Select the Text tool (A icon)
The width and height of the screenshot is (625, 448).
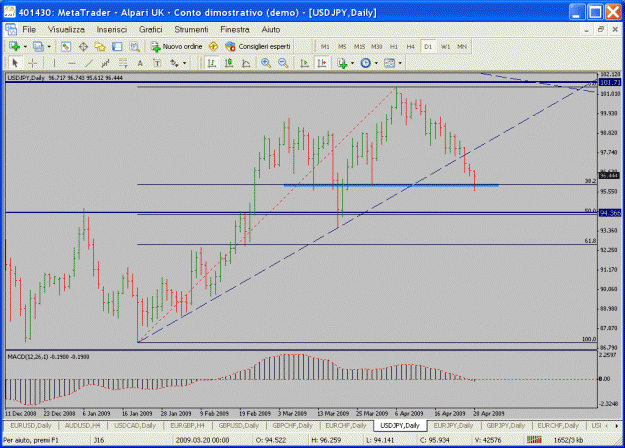[140, 63]
